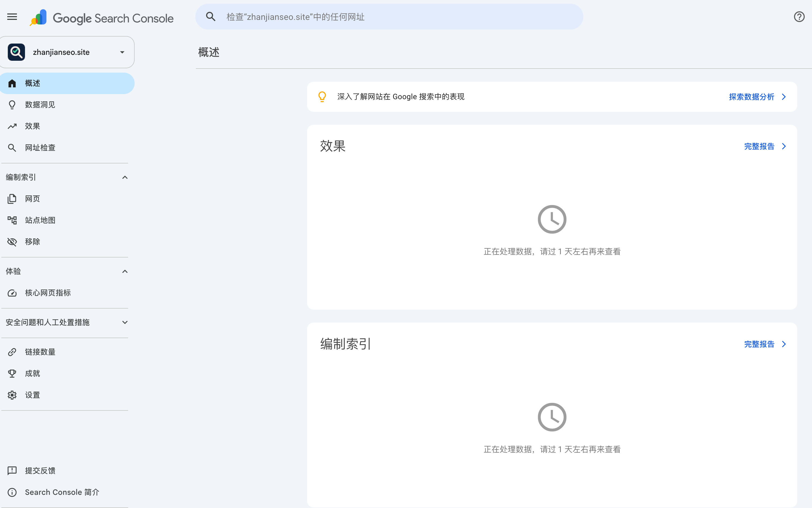
Task: Open 链接数量 in the sidebar
Action: click(x=67, y=352)
